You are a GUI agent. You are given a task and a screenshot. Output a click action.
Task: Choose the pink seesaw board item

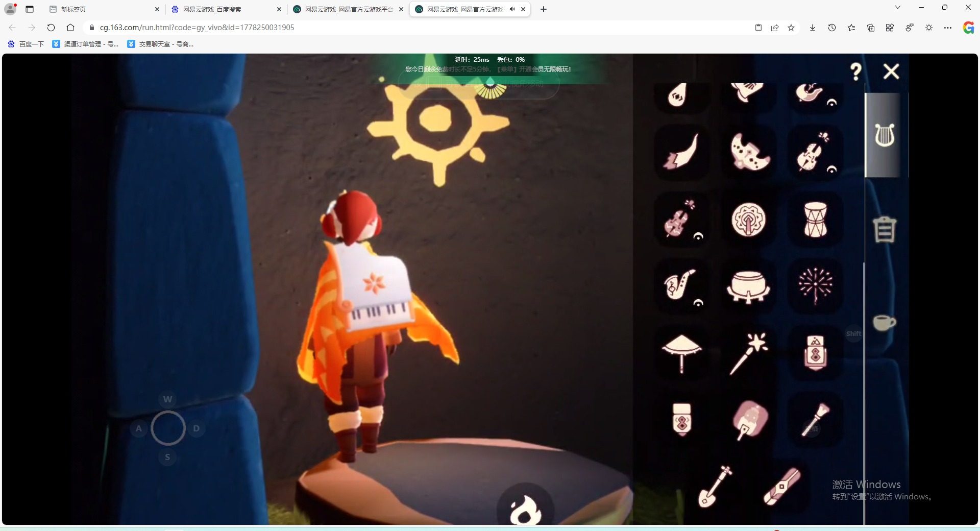(x=782, y=486)
